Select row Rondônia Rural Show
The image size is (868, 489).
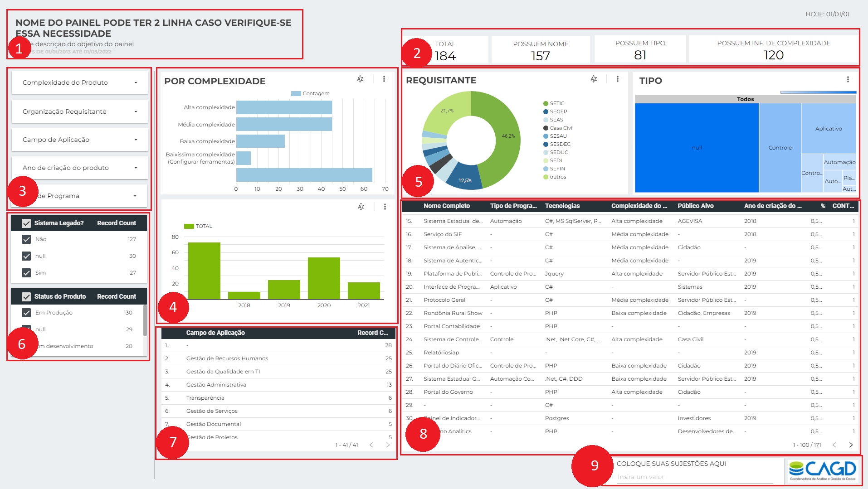click(630, 313)
